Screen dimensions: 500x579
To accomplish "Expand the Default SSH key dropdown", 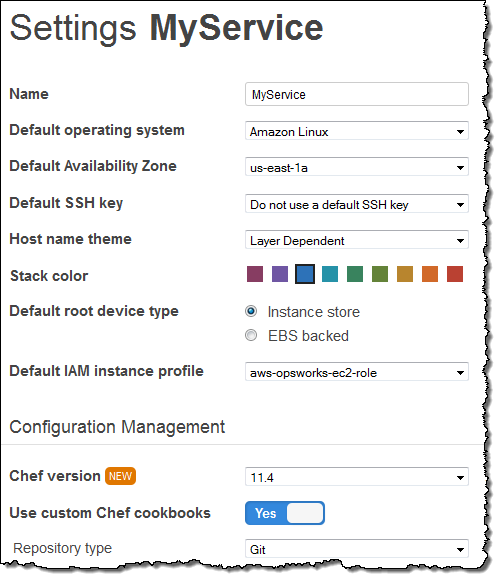I will click(356, 203).
